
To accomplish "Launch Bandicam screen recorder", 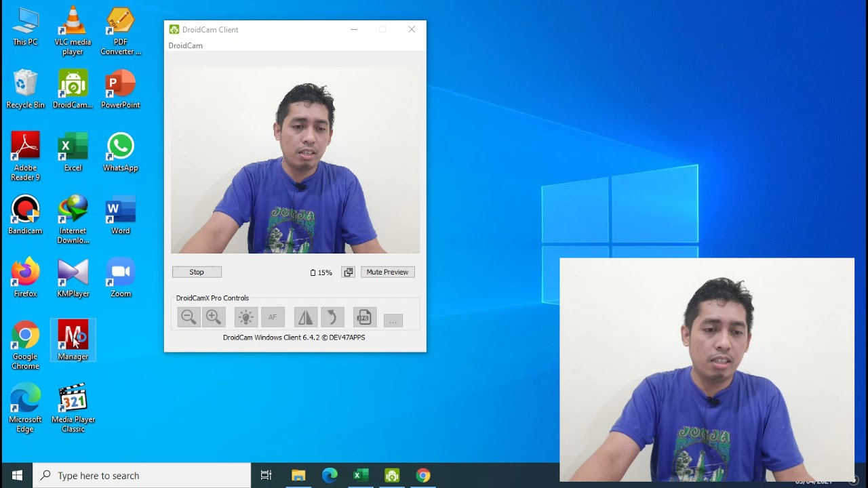I will (25, 215).
